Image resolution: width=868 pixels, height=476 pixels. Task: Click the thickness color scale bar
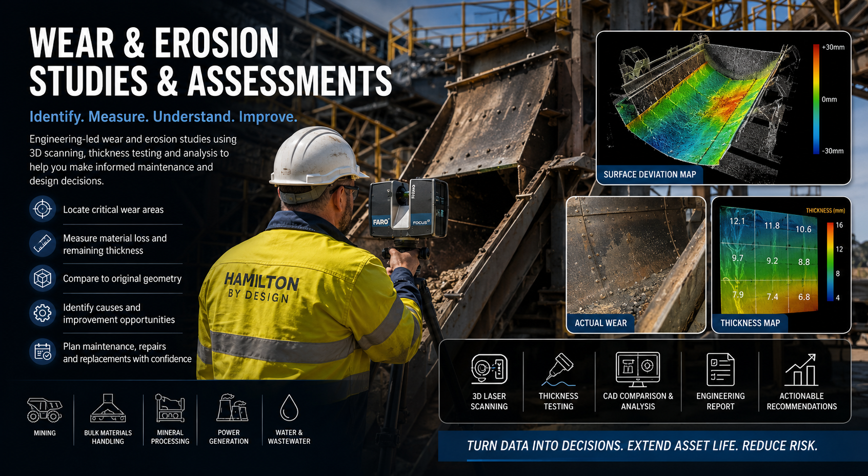tap(830, 262)
